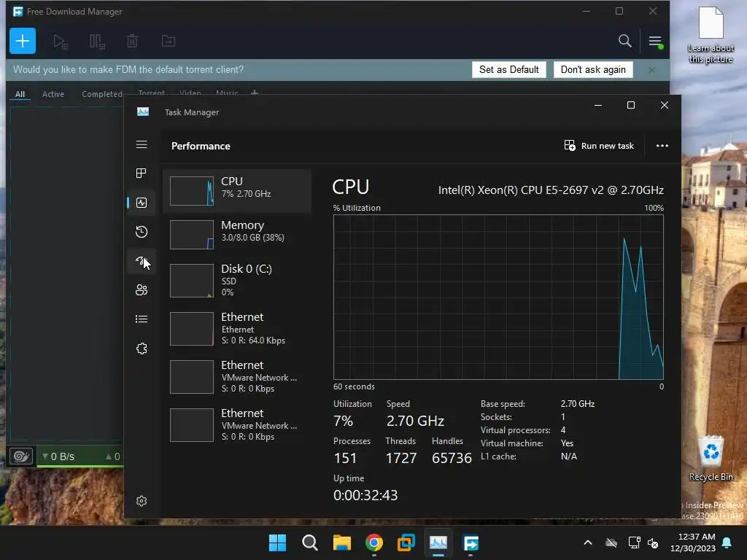Open the Processes page in Task Manager
Viewport: 747px width, 560px height.
[142, 174]
